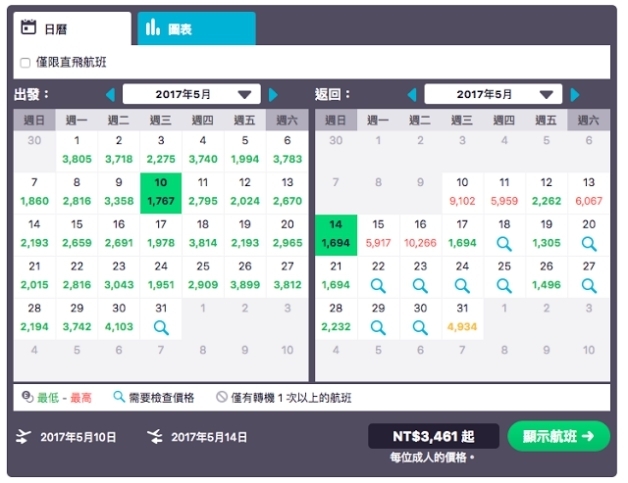Select return May 12 priced 2,262
Viewport: 628px width, 483px height.
point(546,193)
